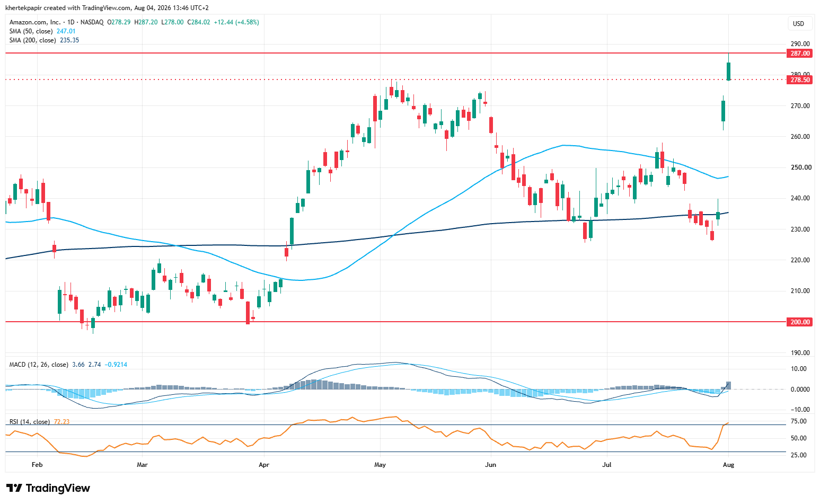Click the Feb label on the time axis
Image resolution: width=820 pixels, height=504 pixels.
pos(37,465)
